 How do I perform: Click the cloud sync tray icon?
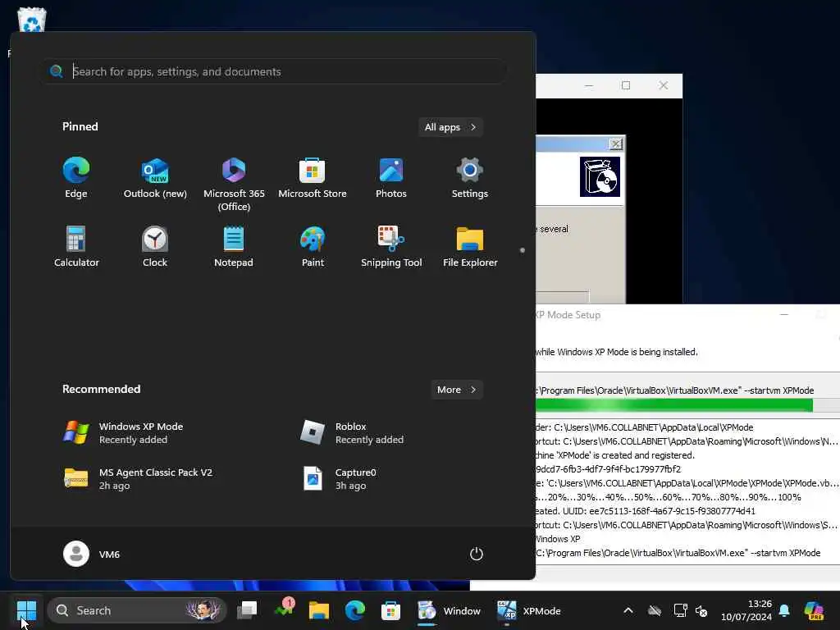[655, 610]
